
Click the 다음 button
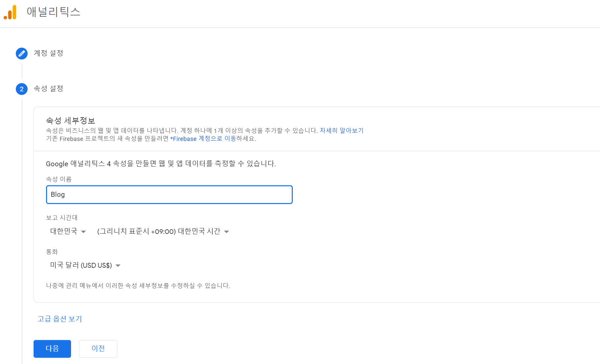52,349
